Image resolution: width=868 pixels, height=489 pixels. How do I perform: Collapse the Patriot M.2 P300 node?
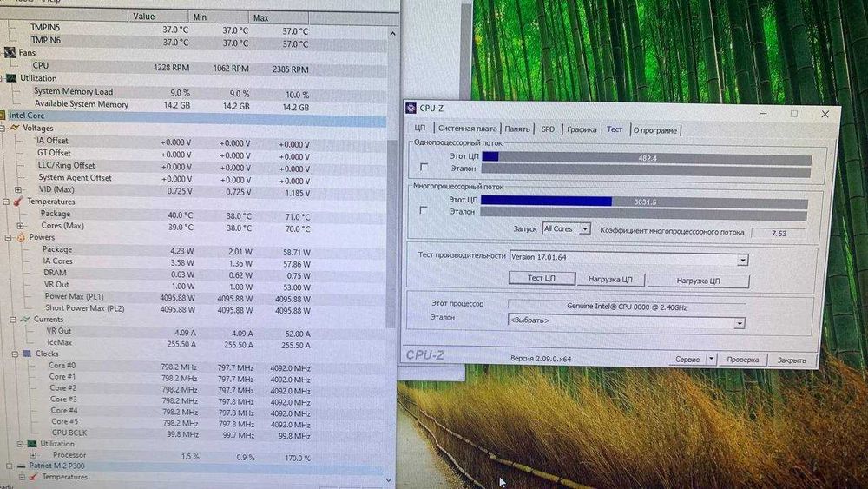[x=10, y=466]
